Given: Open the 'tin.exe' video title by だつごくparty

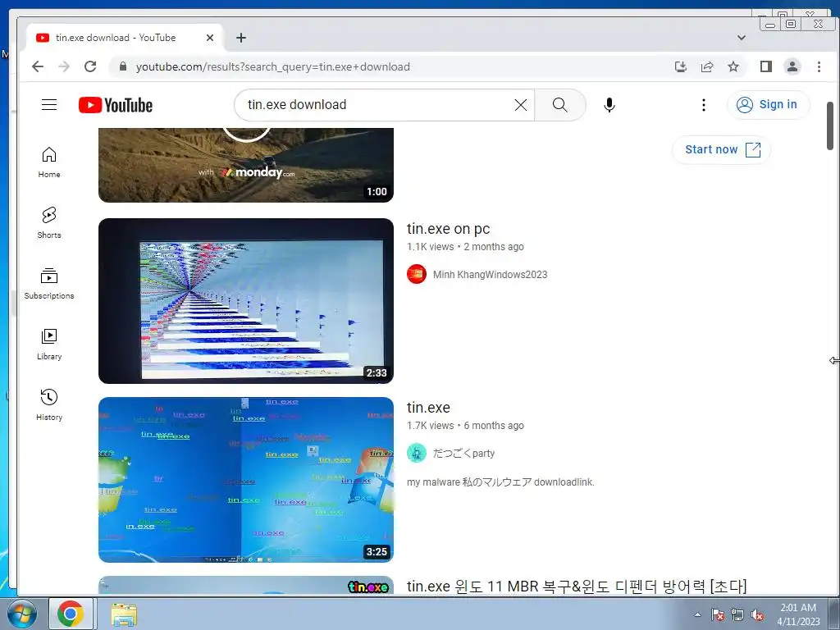Looking at the screenshot, I should pyautogui.click(x=428, y=408).
